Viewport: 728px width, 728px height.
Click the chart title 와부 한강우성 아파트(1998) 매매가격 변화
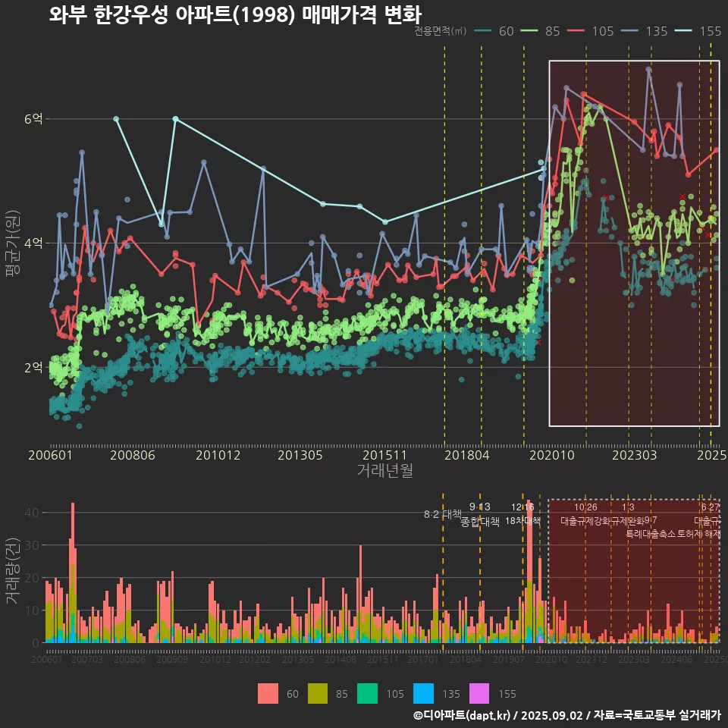pos(235,14)
